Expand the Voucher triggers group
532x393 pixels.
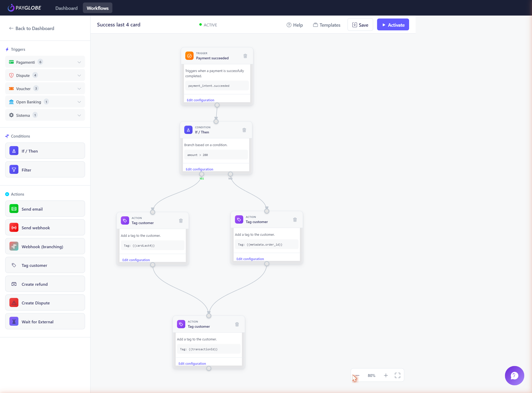point(45,89)
